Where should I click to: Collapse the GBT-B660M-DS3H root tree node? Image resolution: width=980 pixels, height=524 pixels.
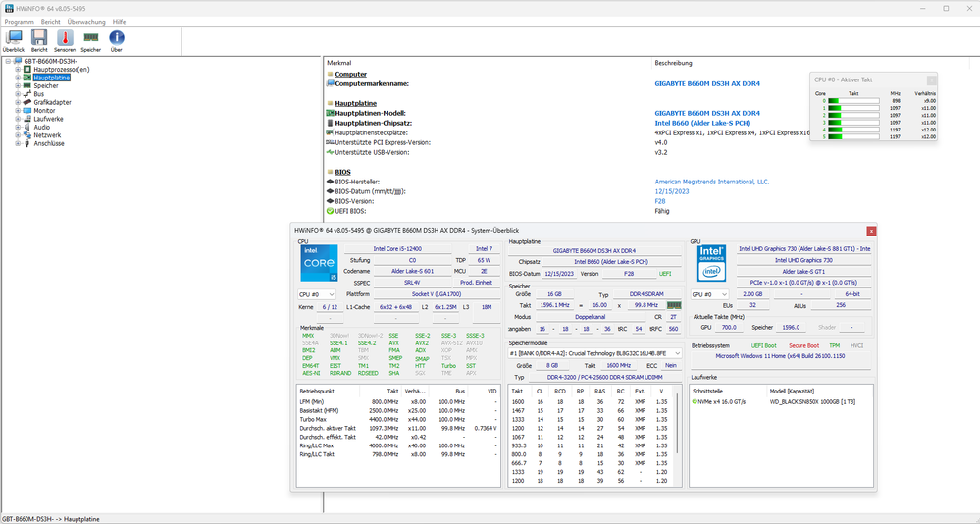[8, 61]
